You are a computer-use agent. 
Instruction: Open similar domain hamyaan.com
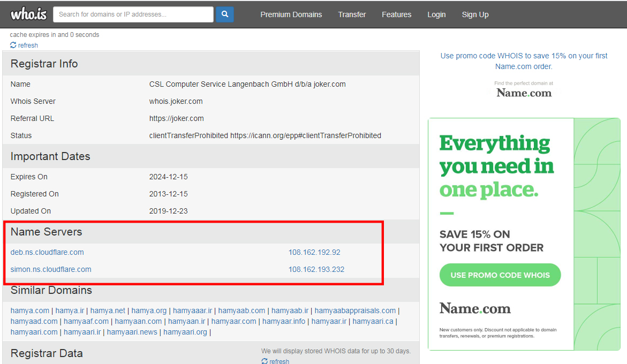pos(138,321)
